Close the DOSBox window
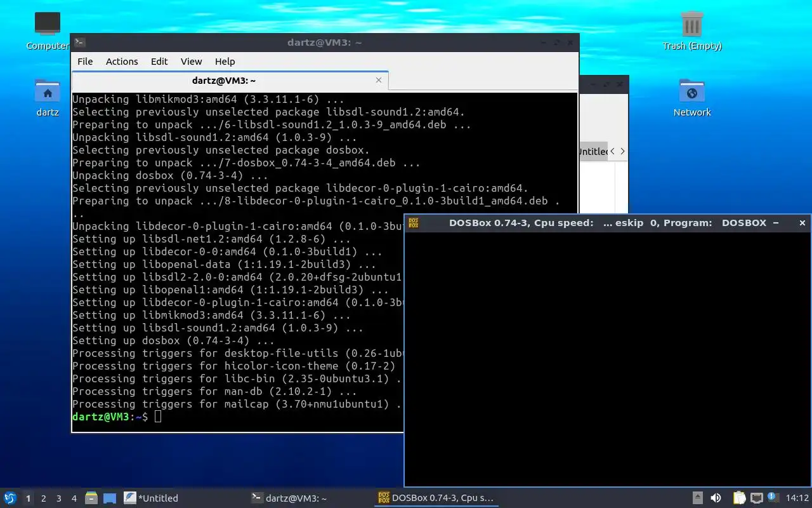Screen dimensions: 812x508 (x=802, y=223)
